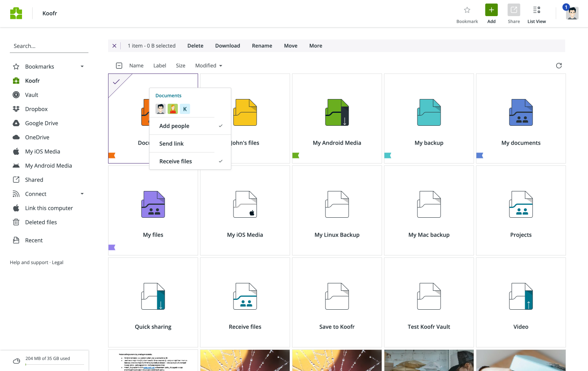Clear selection with the X icon
The image size is (588, 371).
pos(114,46)
